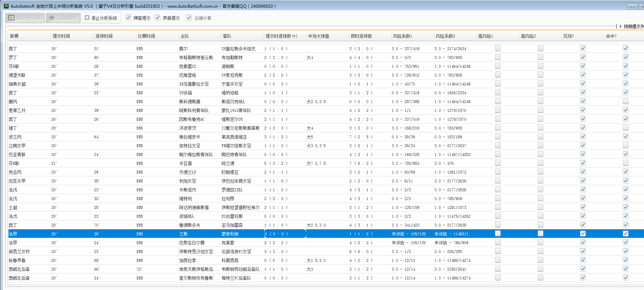Uncheck 完场? box for the 卡亚普 row
This screenshot has height=290, width=644.
(583, 163)
